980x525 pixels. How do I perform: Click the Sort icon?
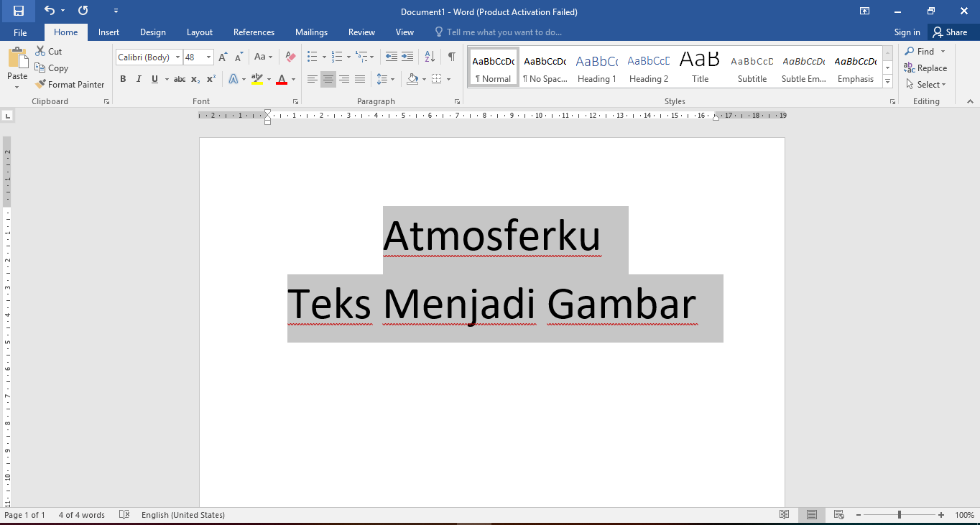(x=430, y=57)
